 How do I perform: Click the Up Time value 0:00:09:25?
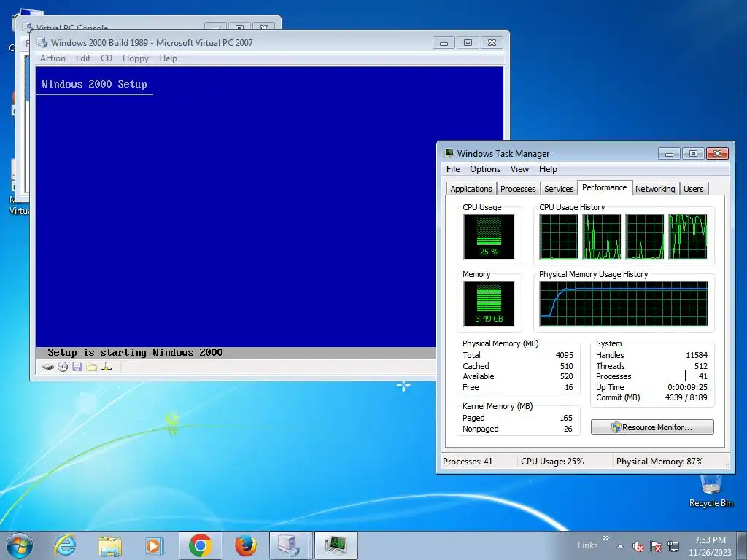click(x=687, y=387)
